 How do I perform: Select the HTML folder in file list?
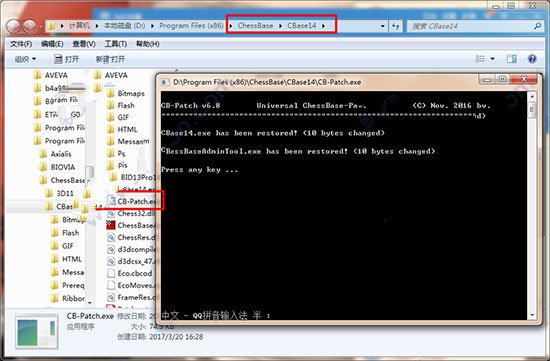[122, 129]
